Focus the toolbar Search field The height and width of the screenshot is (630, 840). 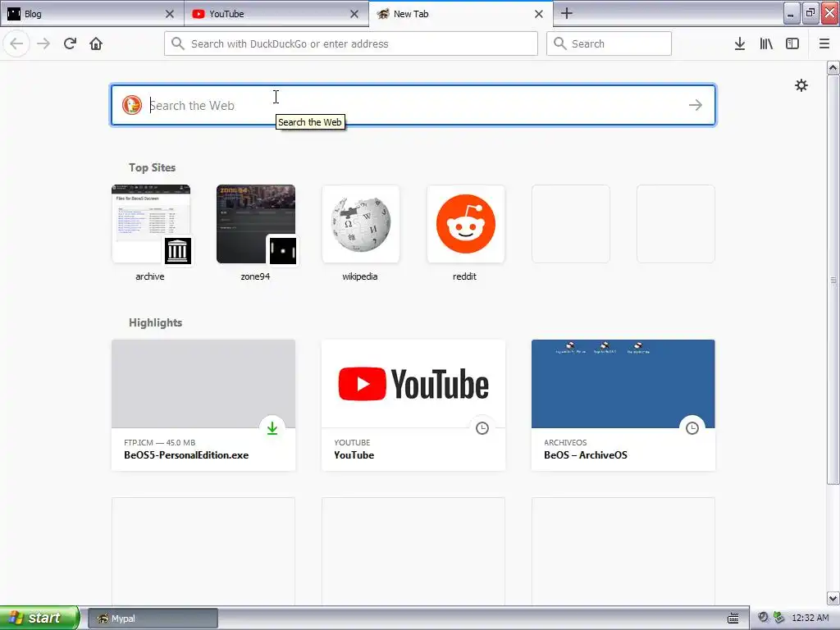coord(609,43)
